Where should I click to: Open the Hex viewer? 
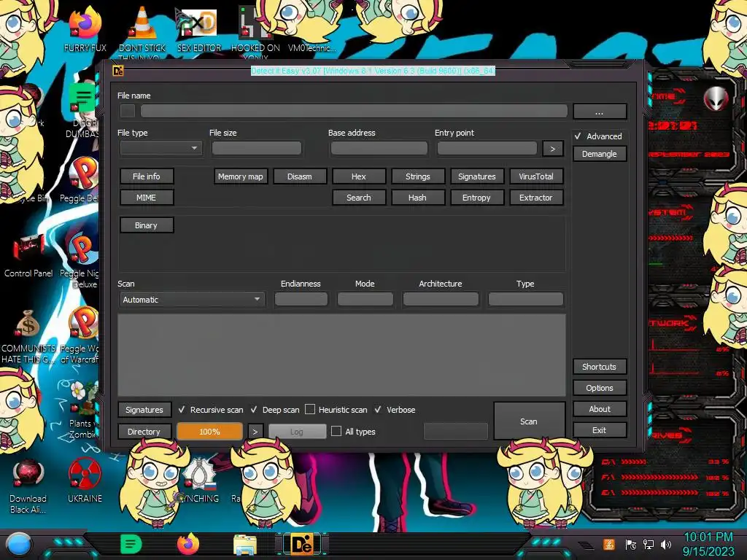pos(359,176)
